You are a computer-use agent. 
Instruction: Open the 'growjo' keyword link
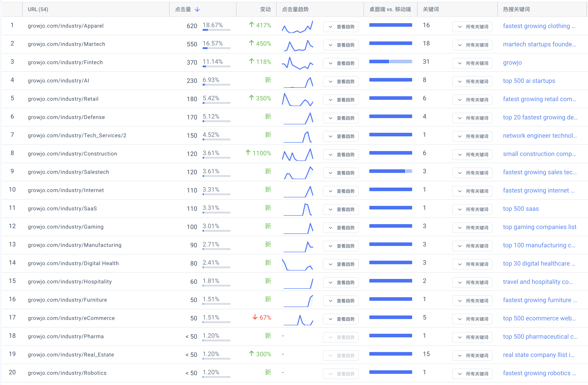coord(512,62)
